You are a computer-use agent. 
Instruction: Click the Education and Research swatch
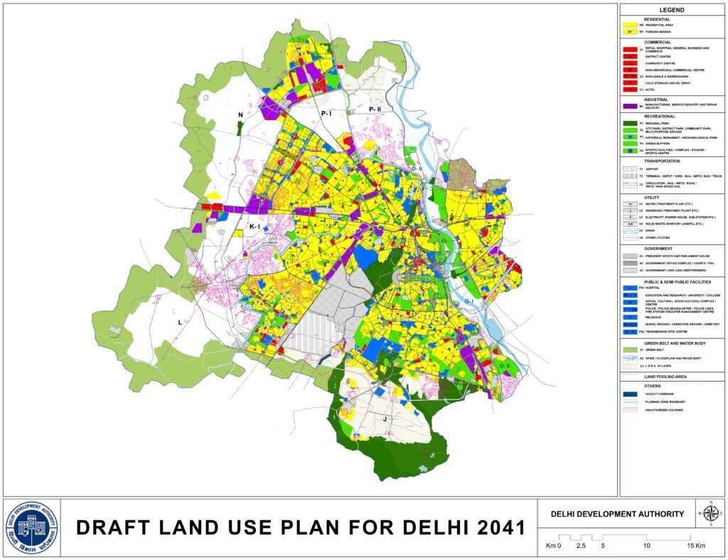630,295
